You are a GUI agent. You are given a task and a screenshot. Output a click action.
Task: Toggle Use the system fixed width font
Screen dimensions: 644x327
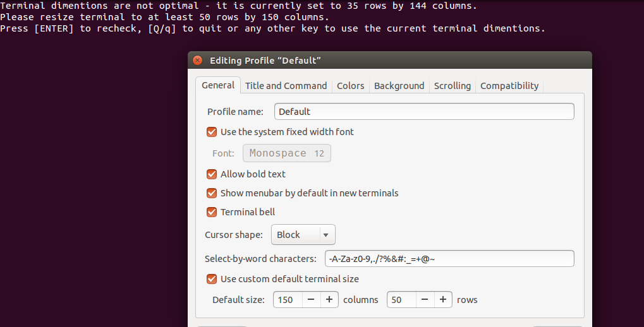(x=212, y=132)
